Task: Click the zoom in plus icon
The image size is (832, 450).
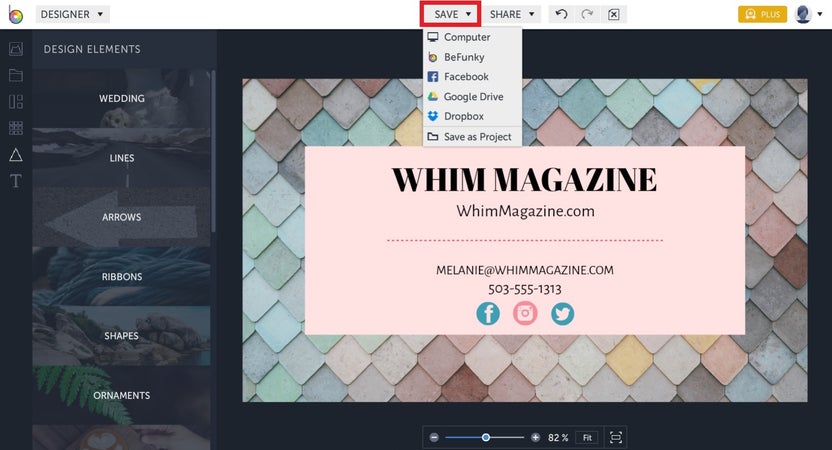Action: (535, 437)
